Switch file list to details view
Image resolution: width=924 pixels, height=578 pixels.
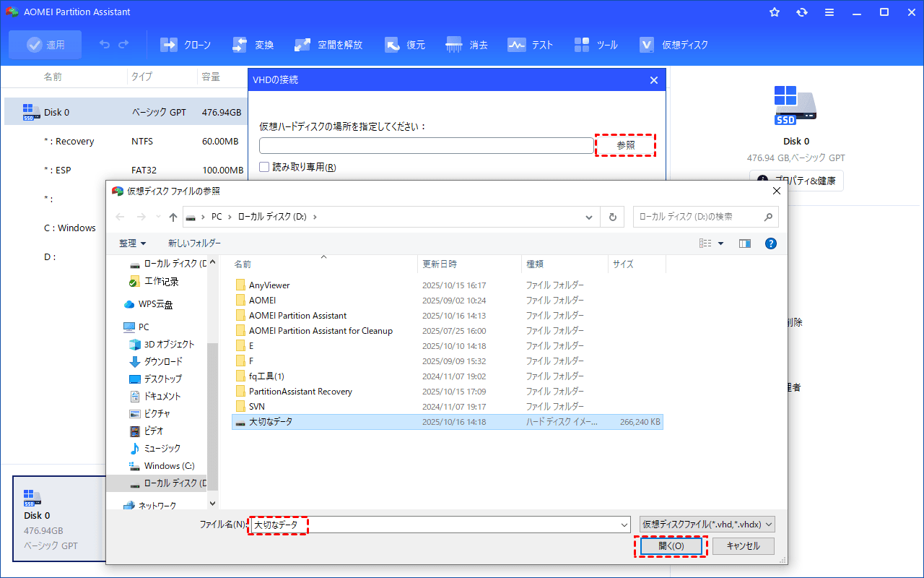[706, 243]
